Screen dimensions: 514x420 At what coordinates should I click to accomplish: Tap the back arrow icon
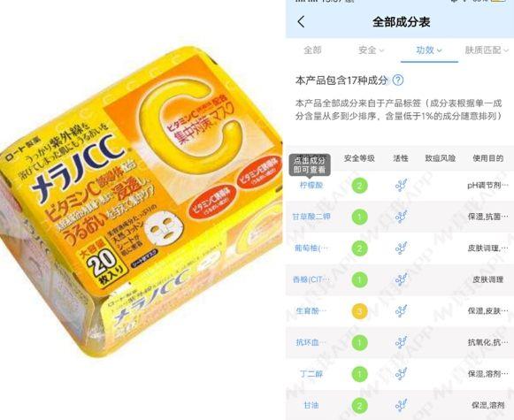[302, 22]
